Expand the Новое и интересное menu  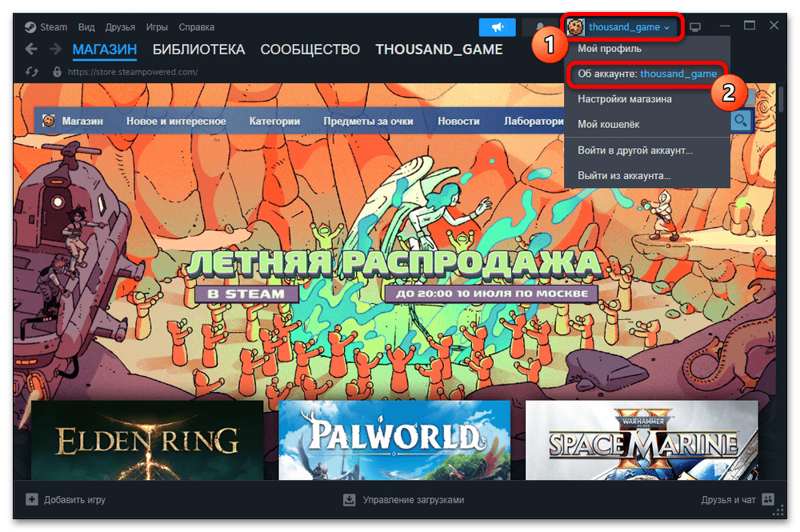pyautogui.click(x=176, y=122)
